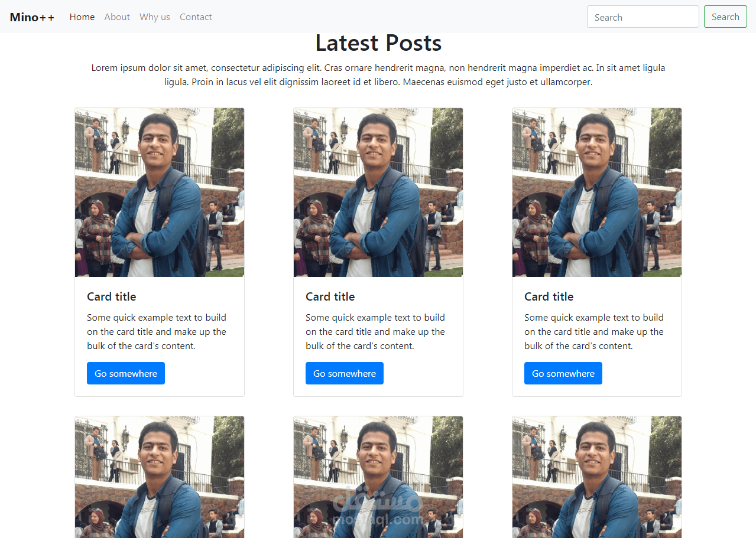Click the top-row left card photo
The height and width of the screenshot is (538, 756).
(160, 193)
